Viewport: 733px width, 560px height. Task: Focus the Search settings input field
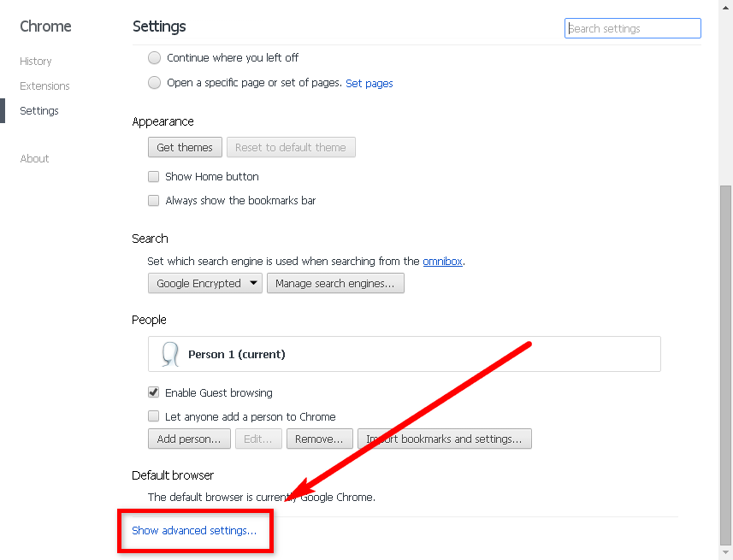(633, 29)
